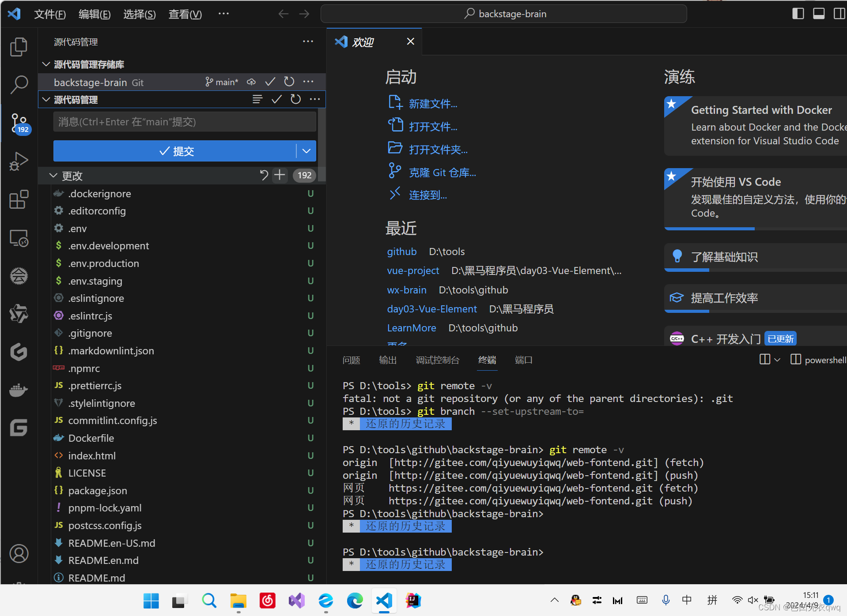
Task: Click the backstage-brain command search box
Action: pos(503,14)
